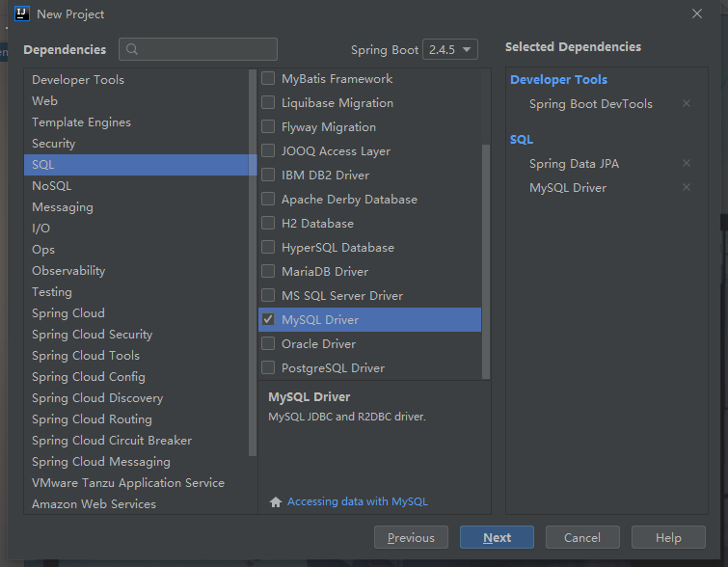Click the IntelliJ IDEA logo icon
The height and width of the screenshot is (567, 728).
pyautogui.click(x=22, y=13)
